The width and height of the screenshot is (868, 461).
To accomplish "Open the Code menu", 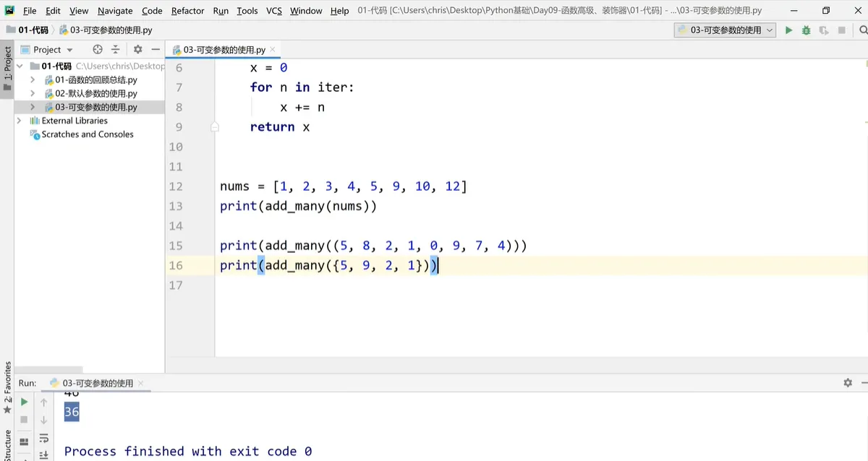I will click(x=152, y=11).
